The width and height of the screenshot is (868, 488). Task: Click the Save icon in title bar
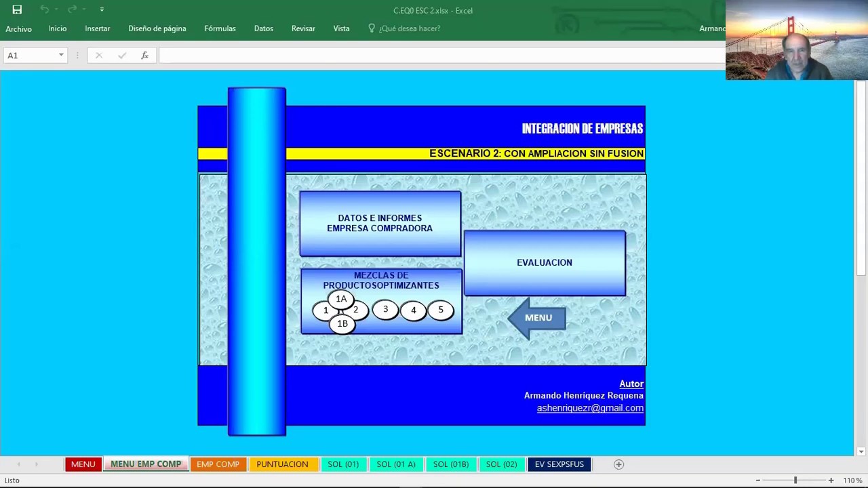17,9
